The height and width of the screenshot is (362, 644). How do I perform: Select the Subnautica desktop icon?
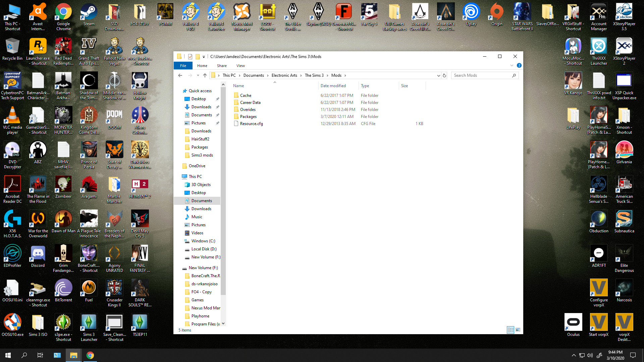tap(624, 222)
